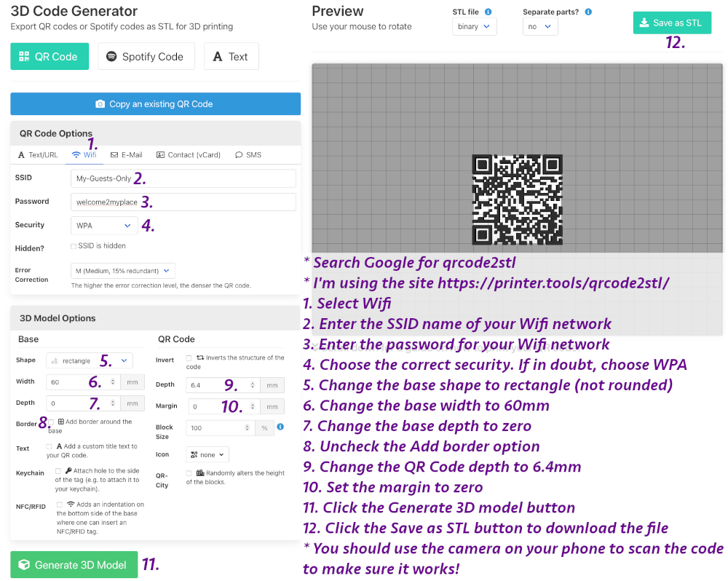728x581 pixels.
Task: Adjust the base Width spinner arrows
Action: [113, 382]
